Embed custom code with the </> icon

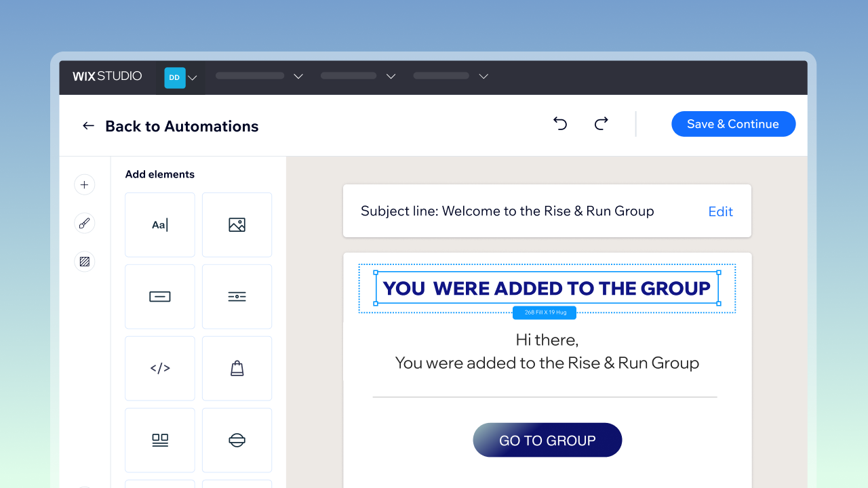click(x=159, y=368)
